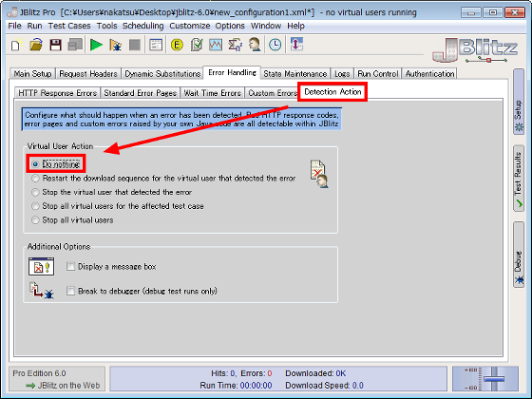Open the Customize menu

(x=190, y=26)
